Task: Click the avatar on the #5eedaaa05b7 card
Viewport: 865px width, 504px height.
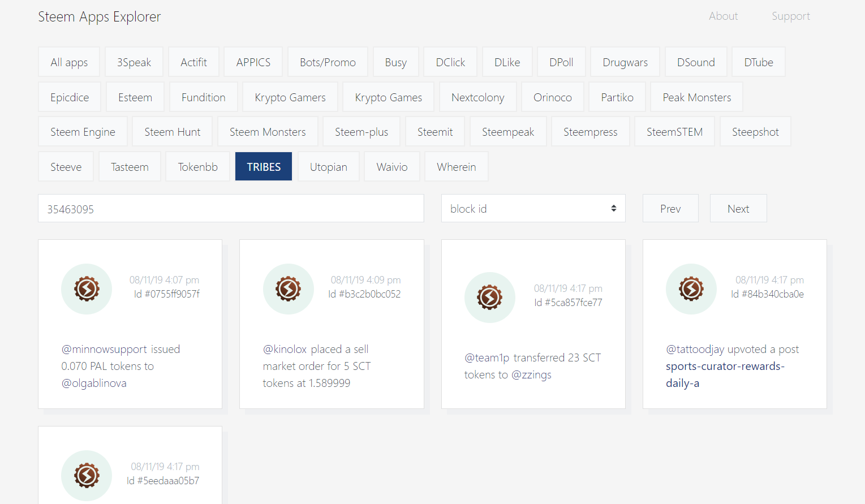Action: click(87, 476)
